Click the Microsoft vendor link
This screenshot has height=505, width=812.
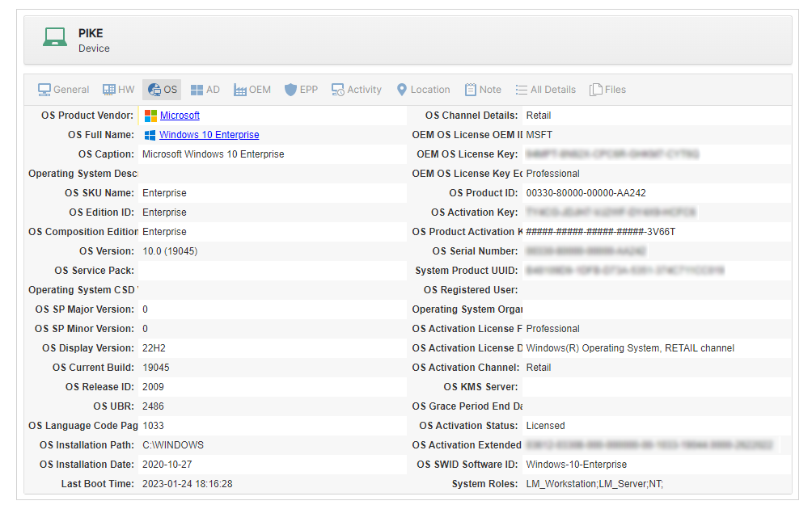(x=180, y=116)
